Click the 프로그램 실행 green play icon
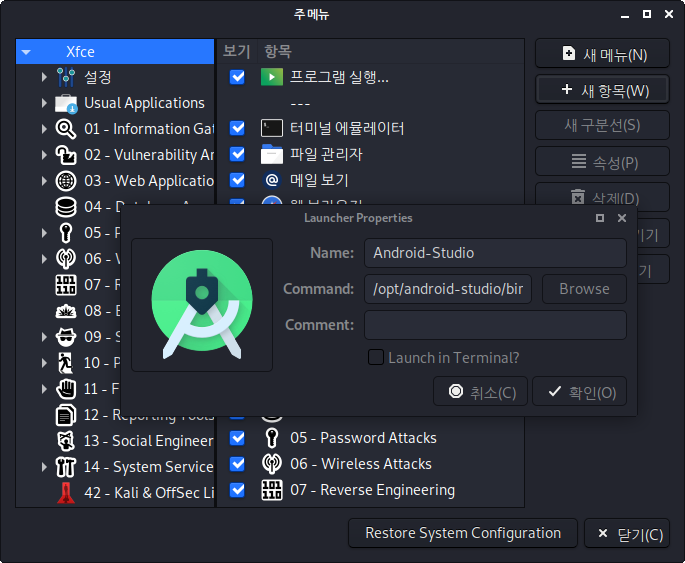Screen dimensions: 685x563 click(272, 77)
